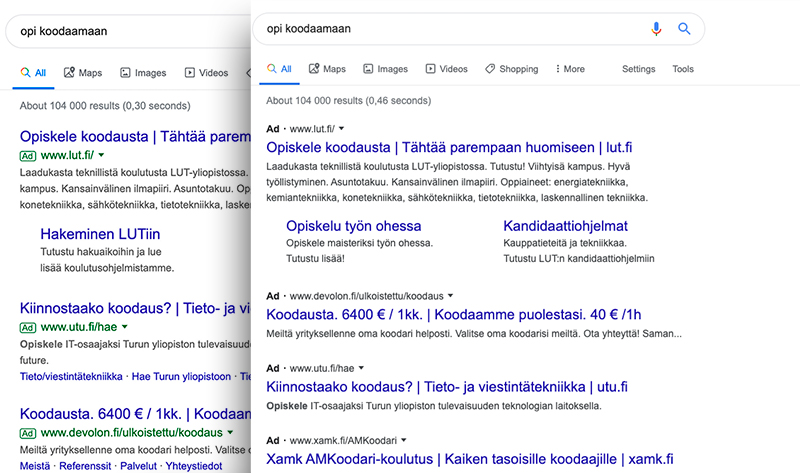Open the Referenssit sitelink
This screenshot has height=473, width=800.
point(85,466)
